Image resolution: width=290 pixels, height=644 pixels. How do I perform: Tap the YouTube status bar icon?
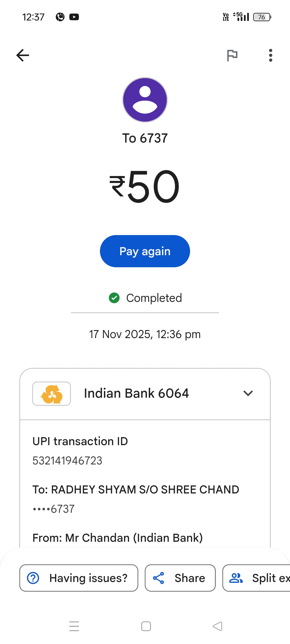[74, 17]
